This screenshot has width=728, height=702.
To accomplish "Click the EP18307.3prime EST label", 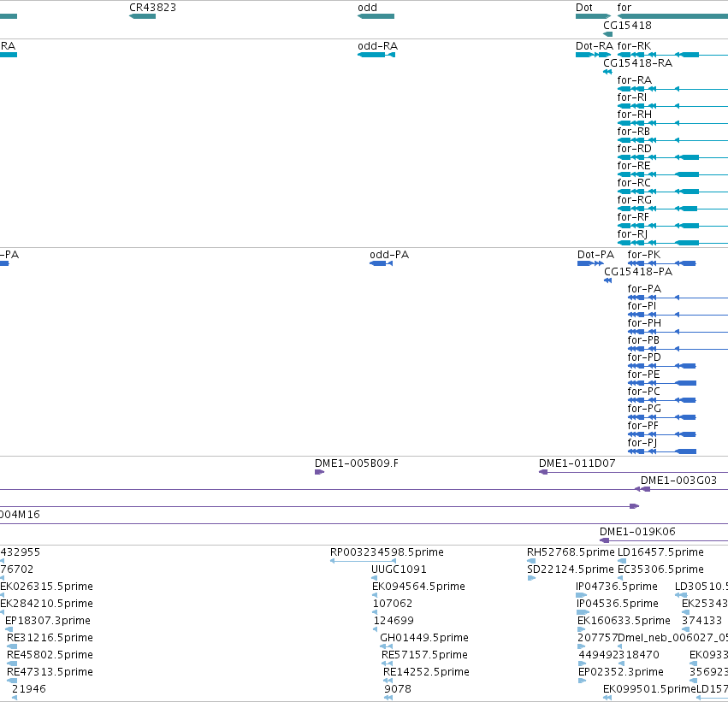I will tap(48, 621).
